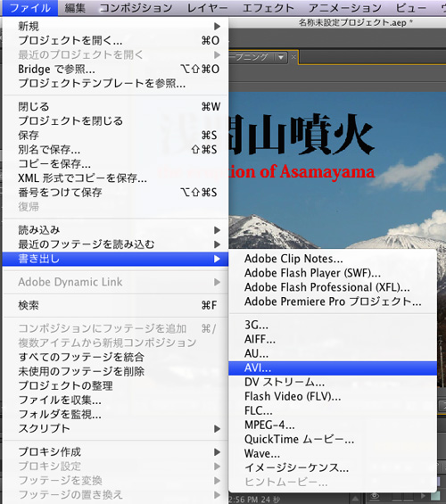Choose Wave… export format

333,453
